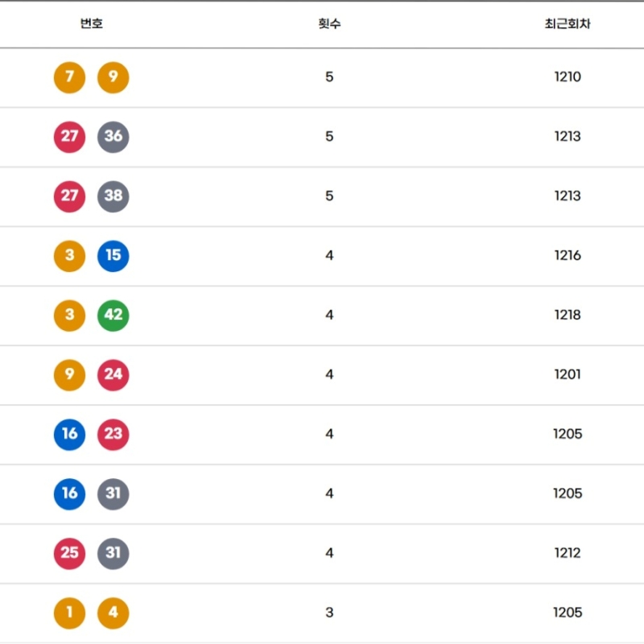Click green ball number 42
The height and width of the screenshot is (644, 644).
(x=113, y=316)
